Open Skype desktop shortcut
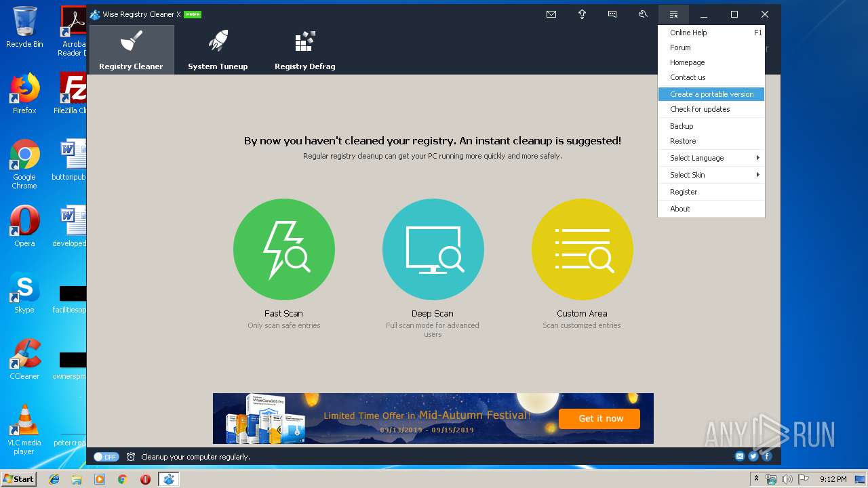The image size is (868, 488). (24, 293)
